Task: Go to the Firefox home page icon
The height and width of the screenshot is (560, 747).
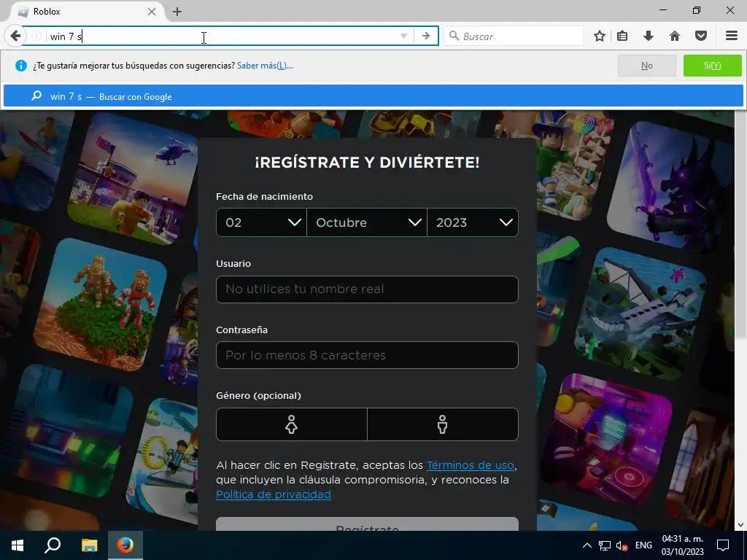Action: (675, 36)
